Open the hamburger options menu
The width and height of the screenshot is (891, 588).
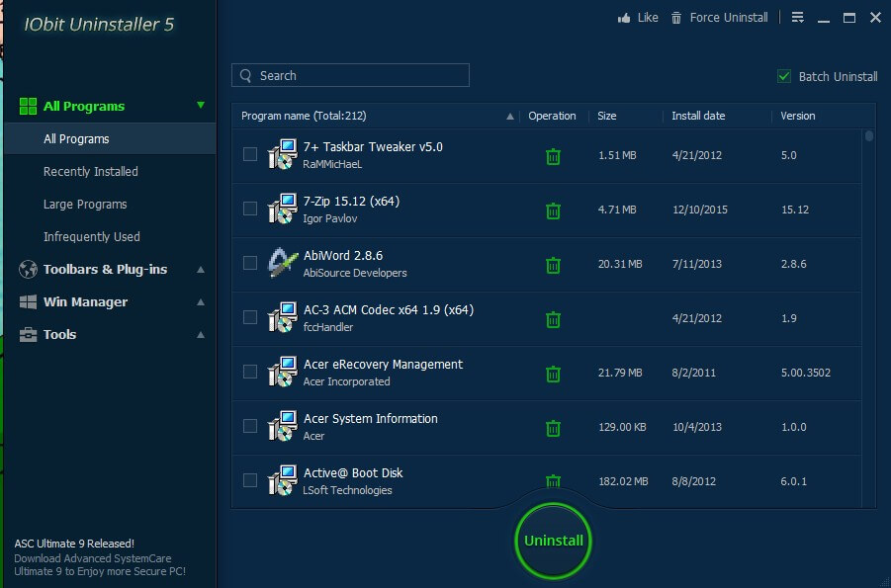coord(798,18)
